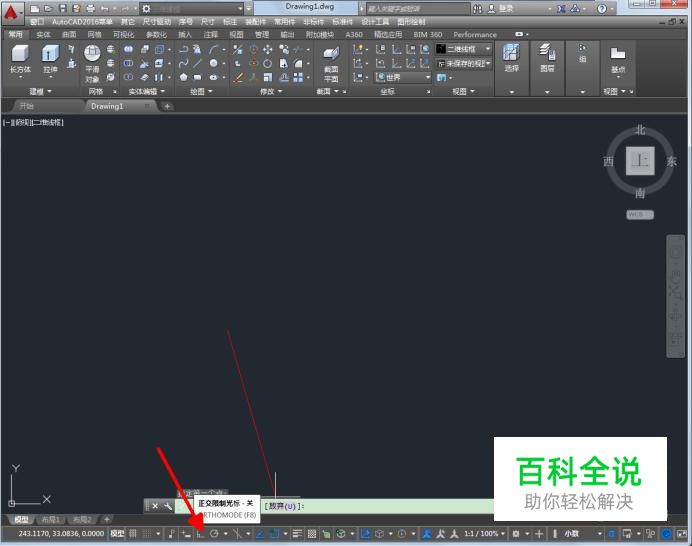Toggle ortho mode in status bar
Screen dimensions: 692x546
(200, 534)
